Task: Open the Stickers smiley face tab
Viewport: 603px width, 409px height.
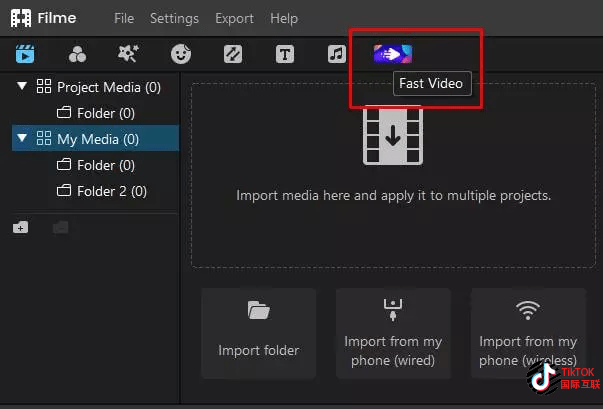Action: point(181,54)
